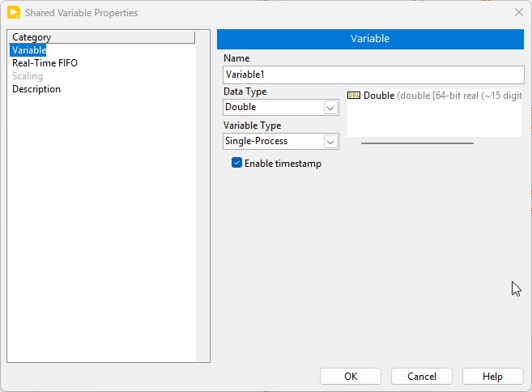The image size is (532, 392).
Task: Select the Variable category
Action: pos(28,50)
